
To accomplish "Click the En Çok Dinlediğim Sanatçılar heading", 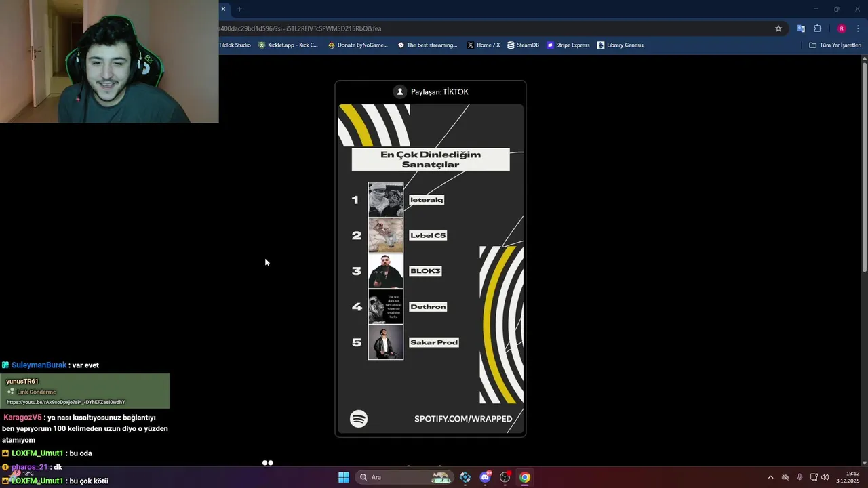I will click(x=431, y=159).
